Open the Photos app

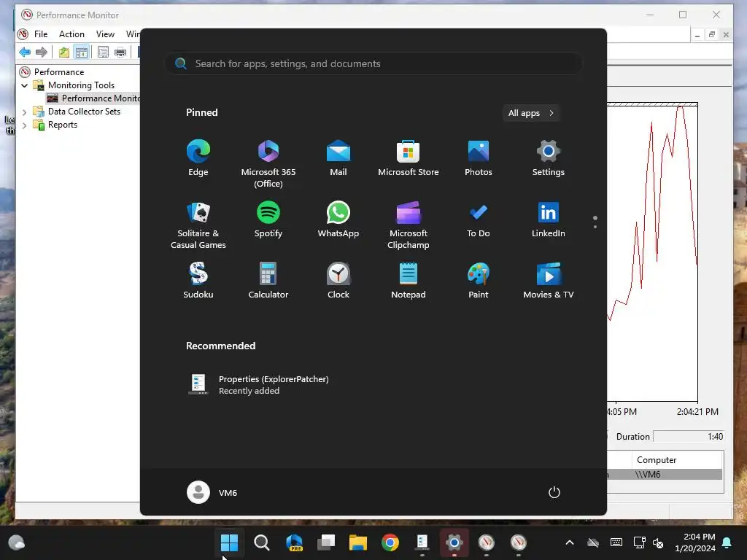479,158
